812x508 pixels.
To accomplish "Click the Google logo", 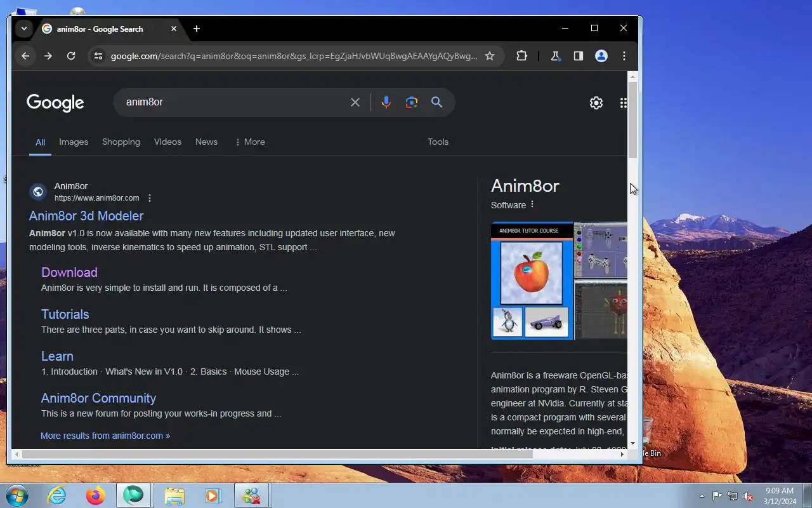I will pos(55,103).
